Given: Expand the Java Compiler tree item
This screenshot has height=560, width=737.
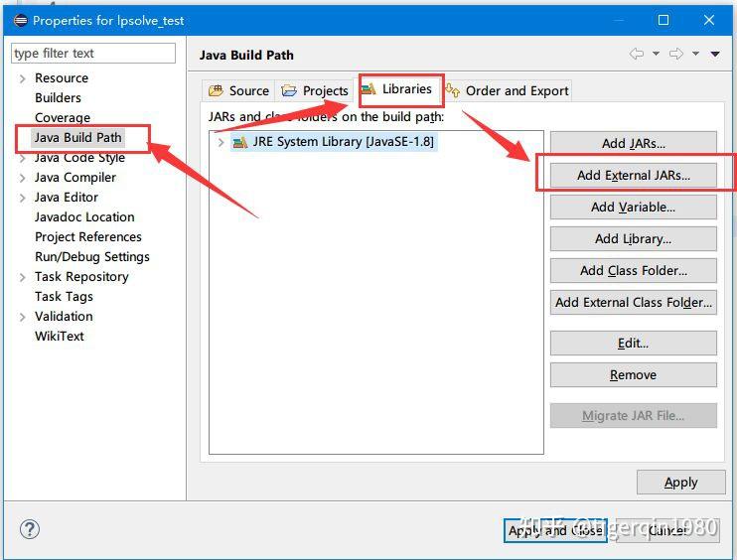Looking at the screenshot, I should pos(22,178).
